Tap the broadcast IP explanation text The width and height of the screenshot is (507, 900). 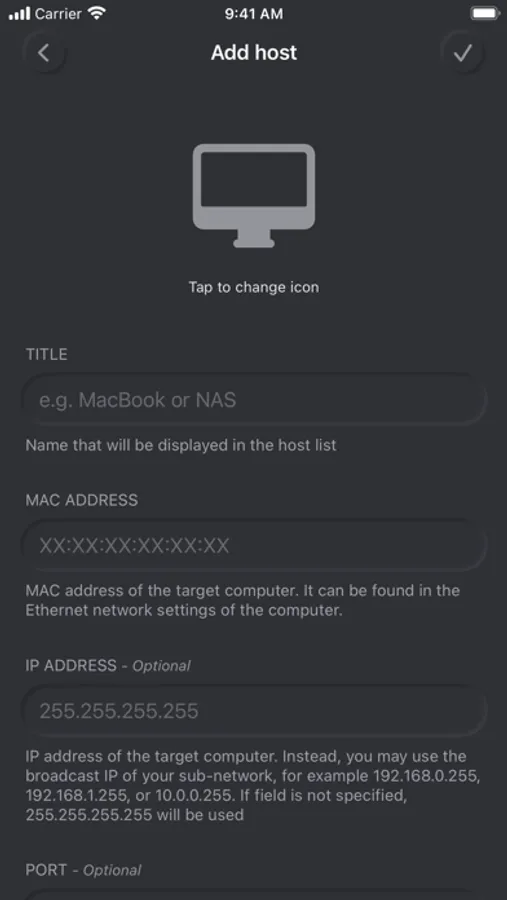pos(253,785)
